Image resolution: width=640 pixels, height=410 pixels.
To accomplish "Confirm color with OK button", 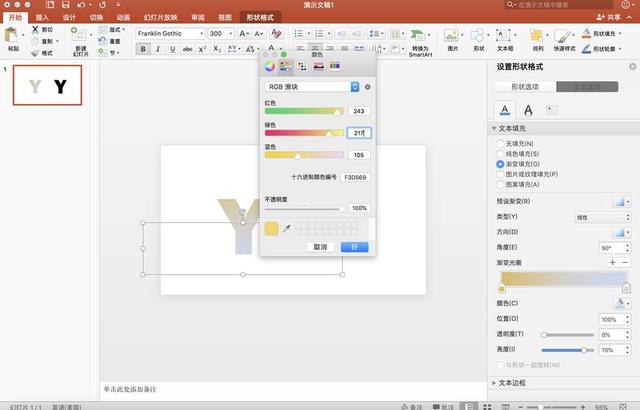I will click(354, 247).
